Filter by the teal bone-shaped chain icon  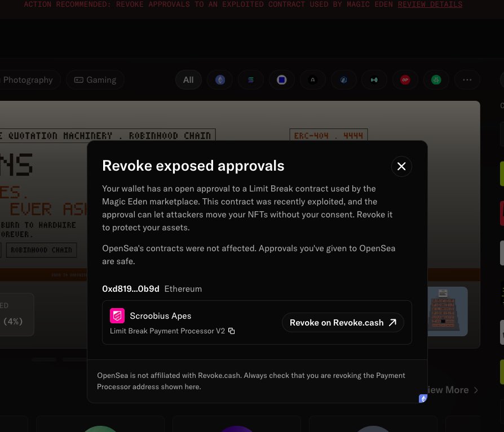[374, 79]
